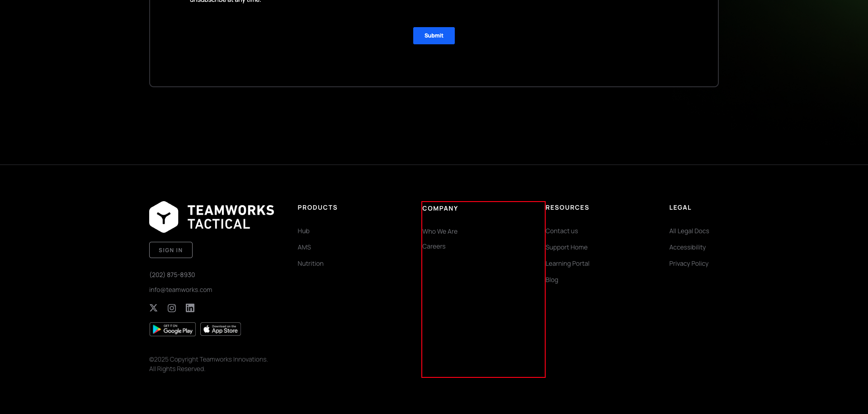Open the Careers page

pyautogui.click(x=434, y=246)
